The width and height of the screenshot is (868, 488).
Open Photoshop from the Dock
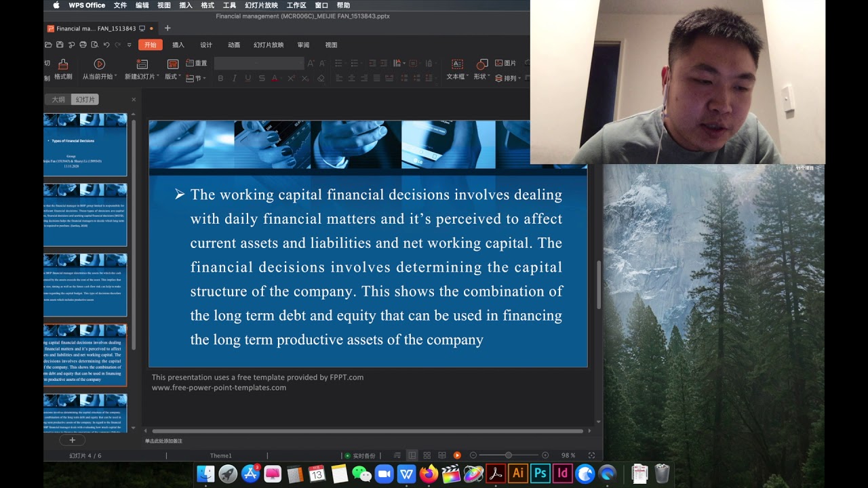point(540,473)
